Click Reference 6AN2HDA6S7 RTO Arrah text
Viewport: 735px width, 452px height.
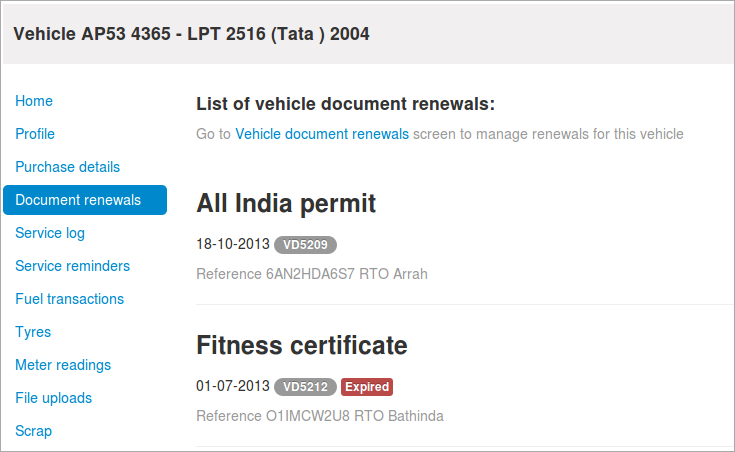tap(312, 274)
